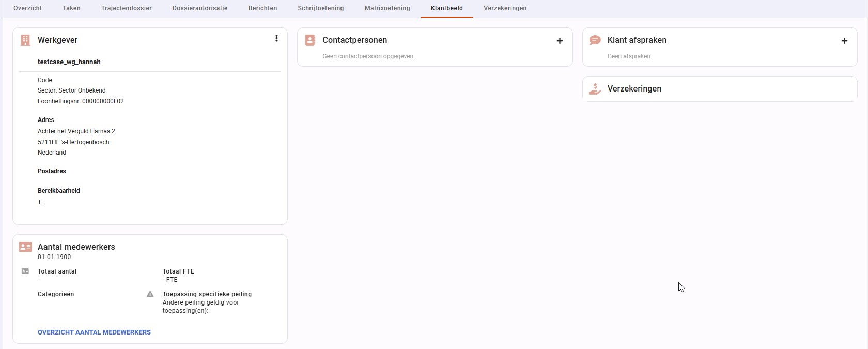Open the Overzicht aantal medewerkers link
The width and height of the screenshot is (868, 349).
(x=95, y=332)
